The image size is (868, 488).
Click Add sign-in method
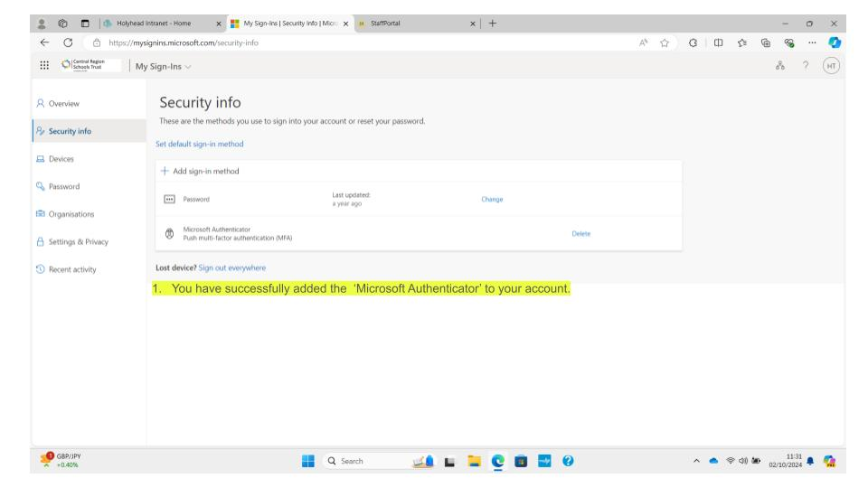tap(200, 171)
